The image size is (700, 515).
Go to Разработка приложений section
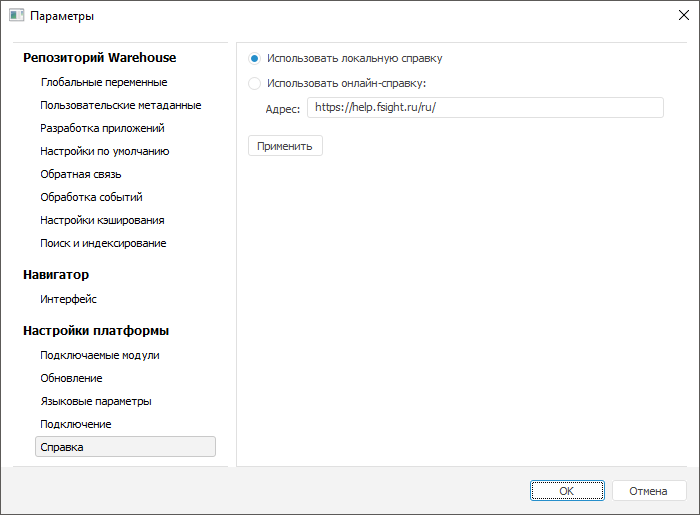point(102,128)
